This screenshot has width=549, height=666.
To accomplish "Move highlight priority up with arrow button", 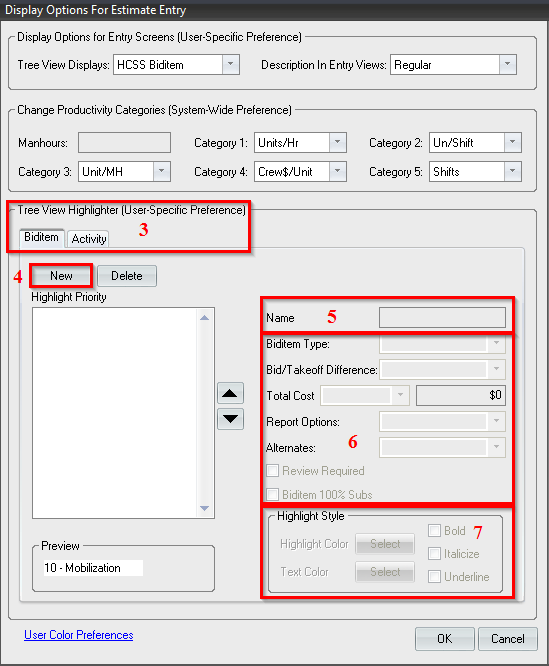I will [230, 393].
